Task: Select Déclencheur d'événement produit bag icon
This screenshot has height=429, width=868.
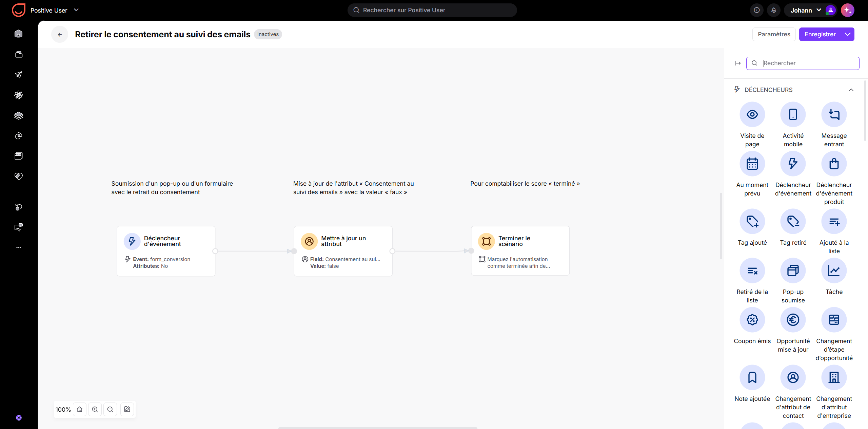Action: click(834, 164)
